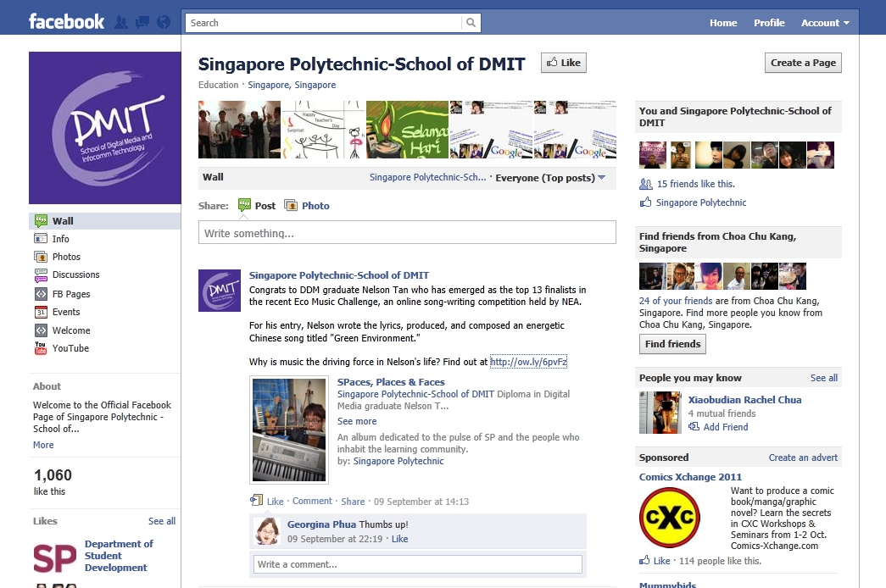This screenshot has height=588, width=886.
Task: Click the Info icon in sidebar
Action: pos(41,239)
